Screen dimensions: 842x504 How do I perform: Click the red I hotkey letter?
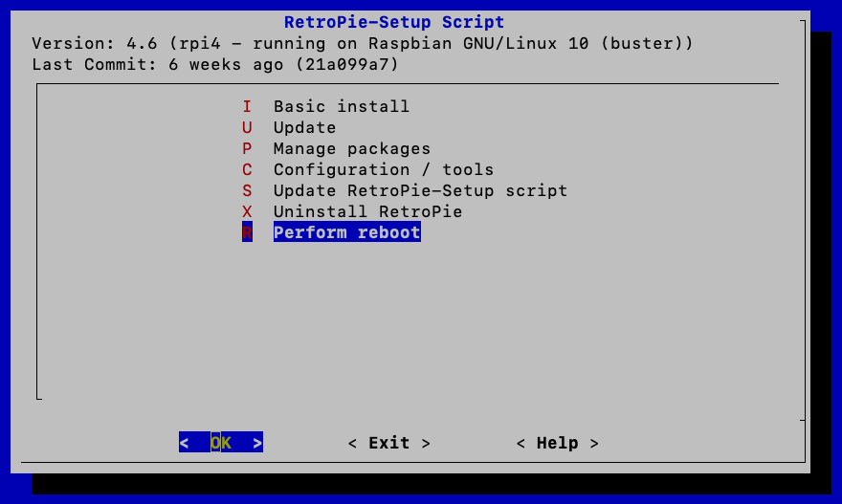tap(247, 106)
